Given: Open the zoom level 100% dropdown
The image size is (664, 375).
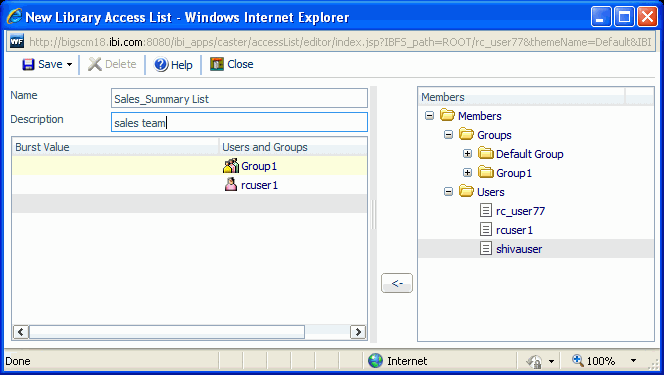Looking at the screenshot, I should (634, 361).
